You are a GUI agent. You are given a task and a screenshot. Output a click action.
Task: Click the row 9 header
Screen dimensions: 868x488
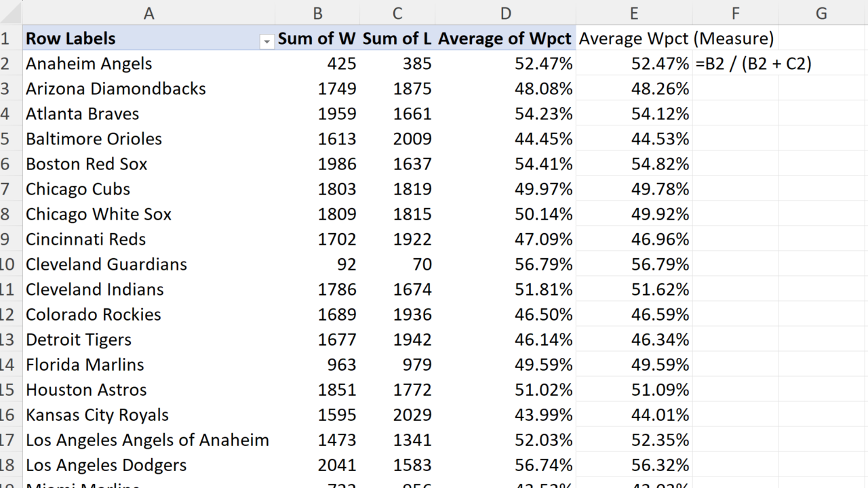tap(6, 239)
